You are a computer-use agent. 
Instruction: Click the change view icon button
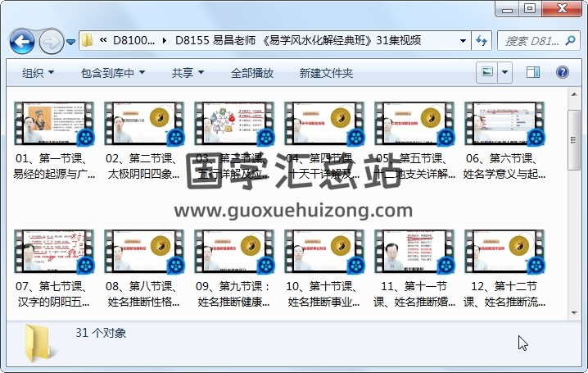click(488, 72)
